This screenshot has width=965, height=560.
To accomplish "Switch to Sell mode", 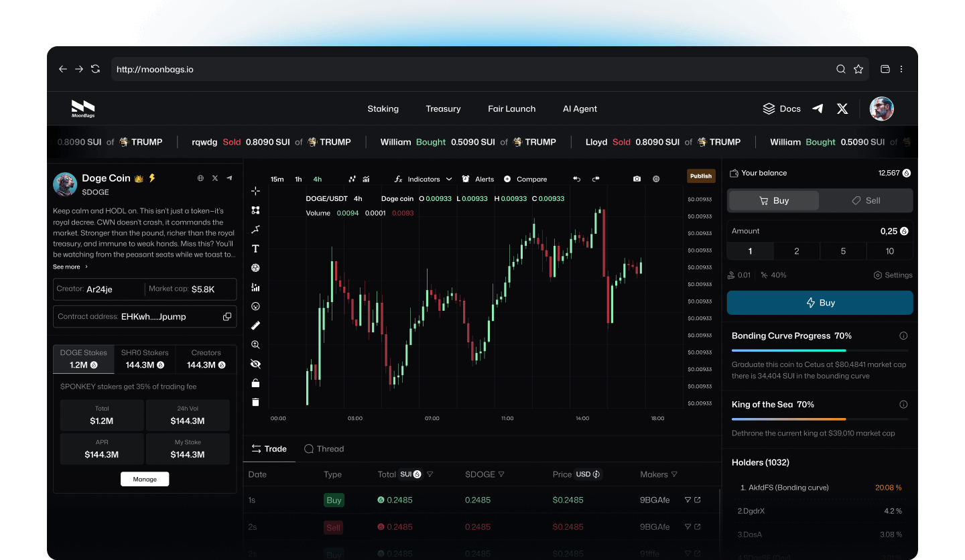I will (x=866, y=200).
